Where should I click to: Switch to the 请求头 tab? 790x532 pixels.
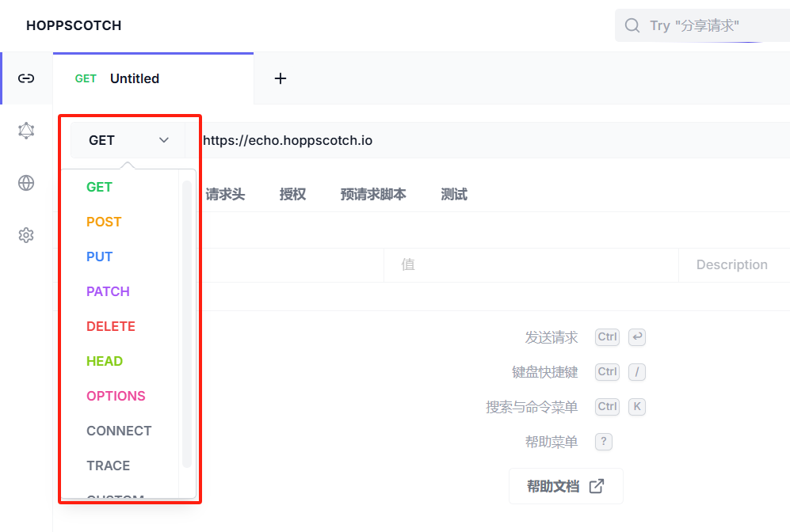pyautogui.click(x=225, y=194)
